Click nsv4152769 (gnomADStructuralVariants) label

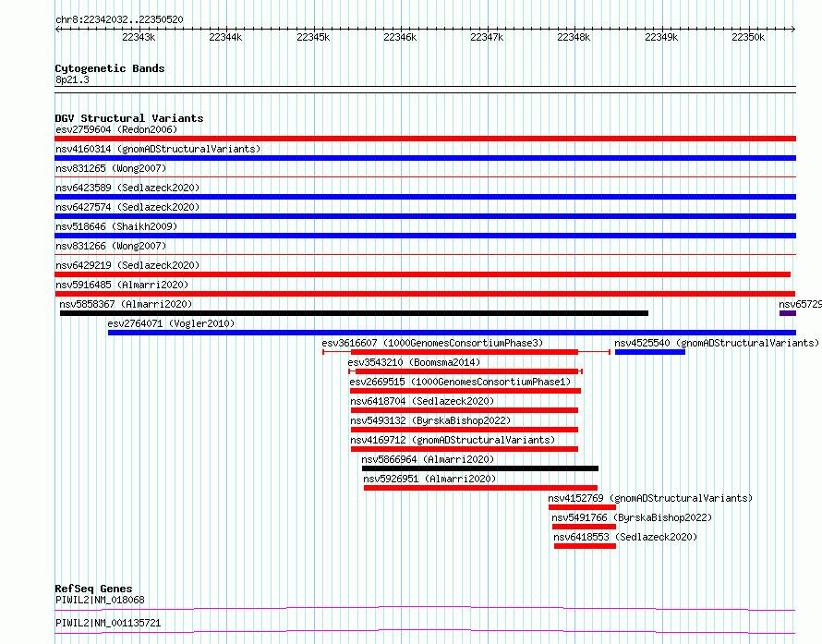(650, 498)
